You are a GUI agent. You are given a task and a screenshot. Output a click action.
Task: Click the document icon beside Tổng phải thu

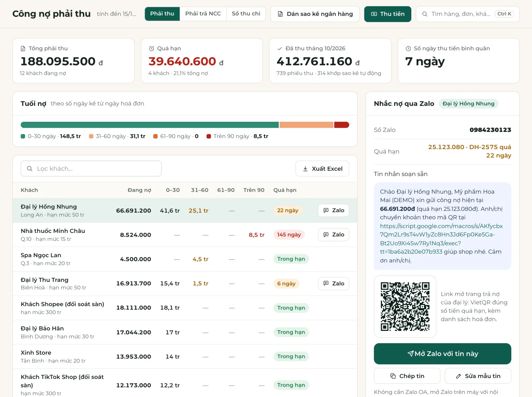23,49
